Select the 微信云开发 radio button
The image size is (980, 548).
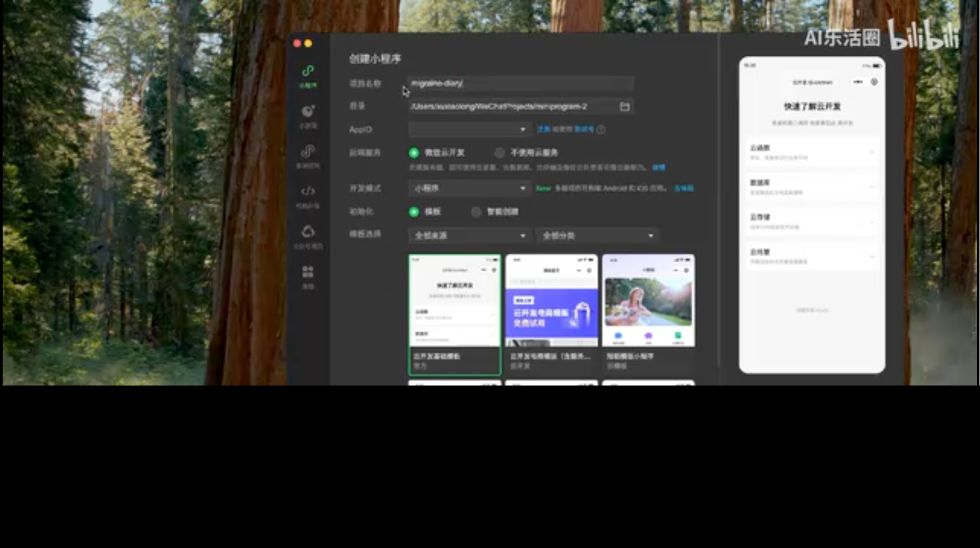coord(413,152)
